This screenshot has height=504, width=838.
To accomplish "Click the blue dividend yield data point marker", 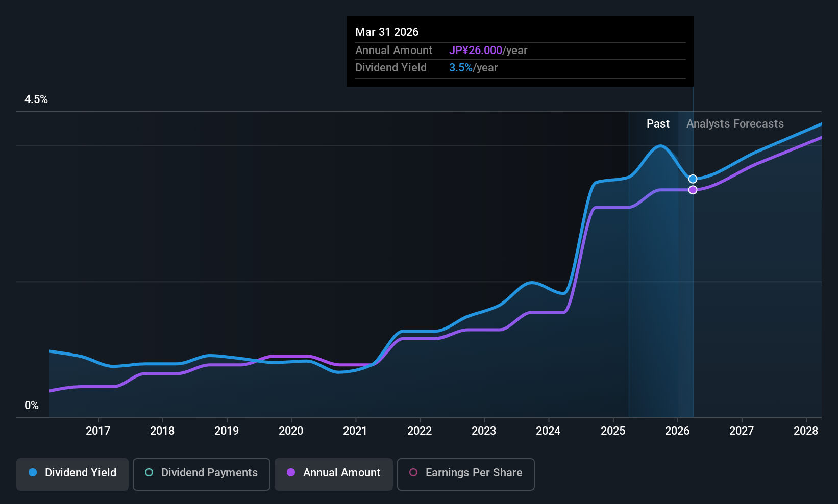I will coord(693,179).
